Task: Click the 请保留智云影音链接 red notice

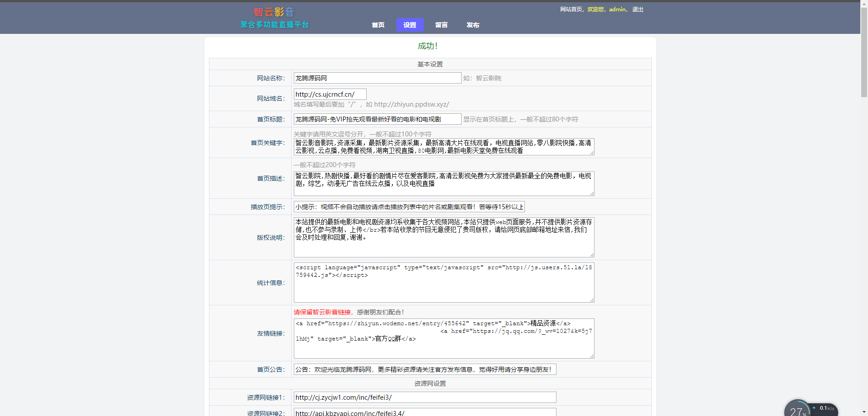Action: (322, 312)
